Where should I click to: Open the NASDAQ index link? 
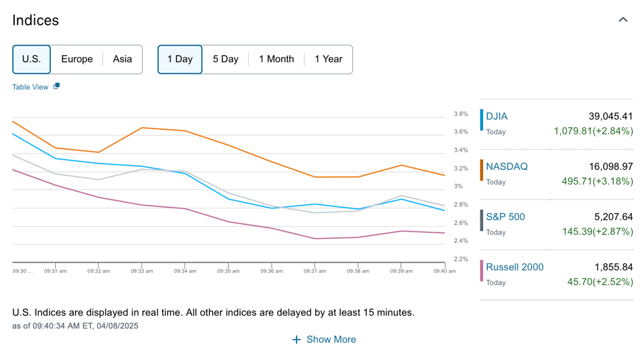(x=506, y=167)
